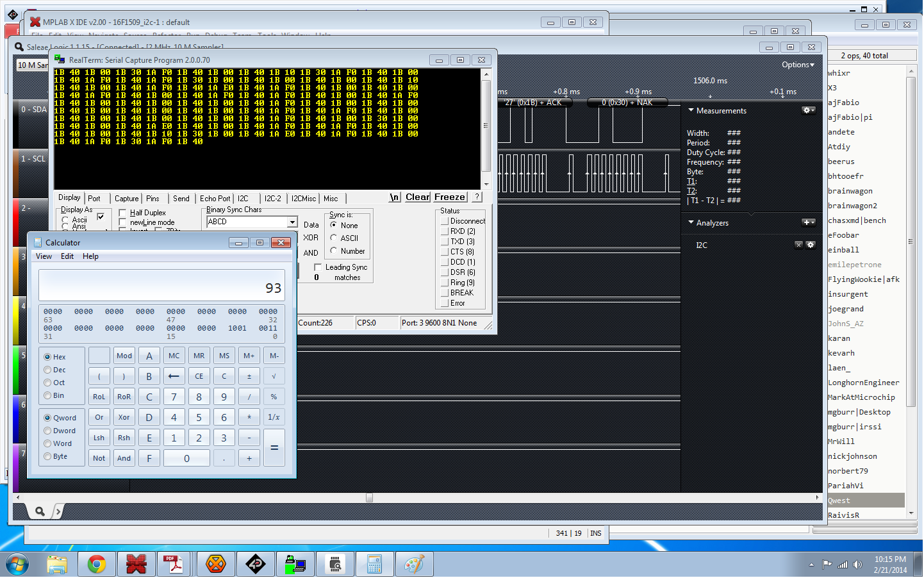Switch to the Echo Port tab
The image size is (924, 578).
click(x=215, y=199)
